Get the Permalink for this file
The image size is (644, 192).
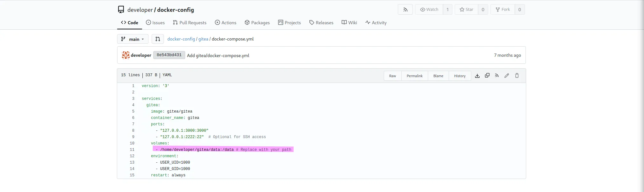414,76
